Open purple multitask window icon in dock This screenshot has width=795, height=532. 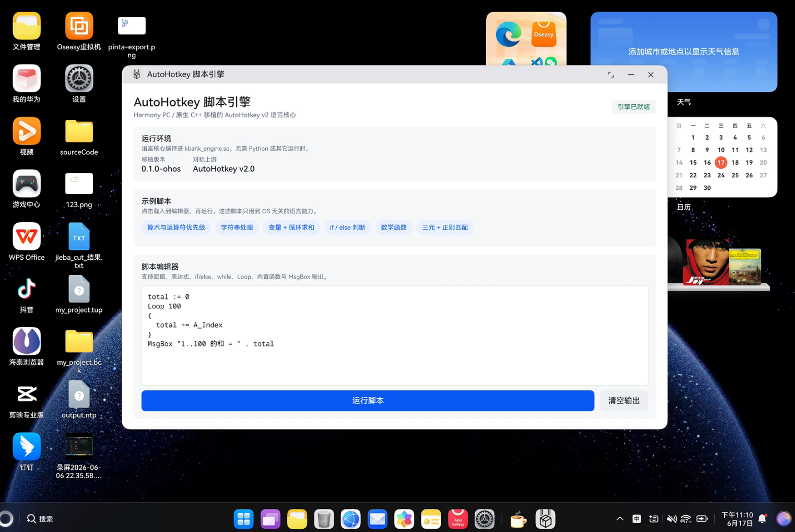point(270,519)
